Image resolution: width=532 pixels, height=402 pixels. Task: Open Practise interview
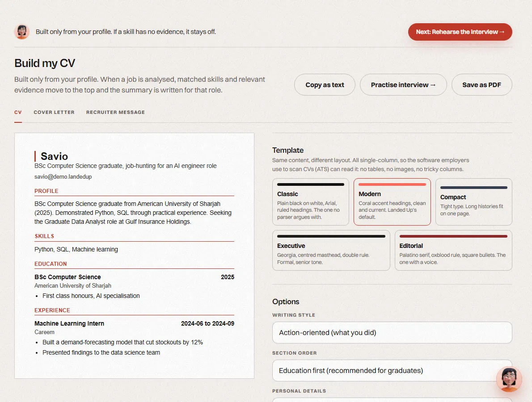point(403,85)
